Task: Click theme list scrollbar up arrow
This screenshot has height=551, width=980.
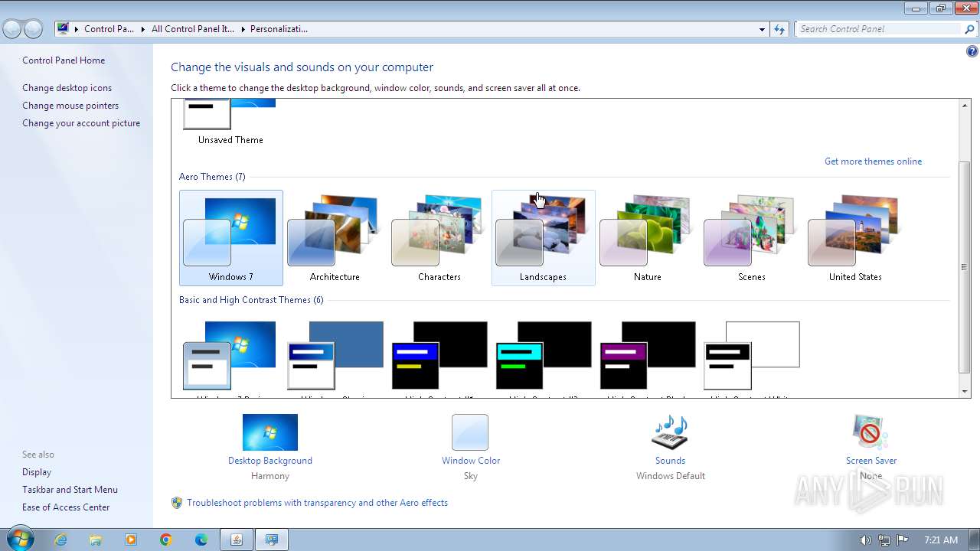Action: pyautogui.click(x=965, y=106)
